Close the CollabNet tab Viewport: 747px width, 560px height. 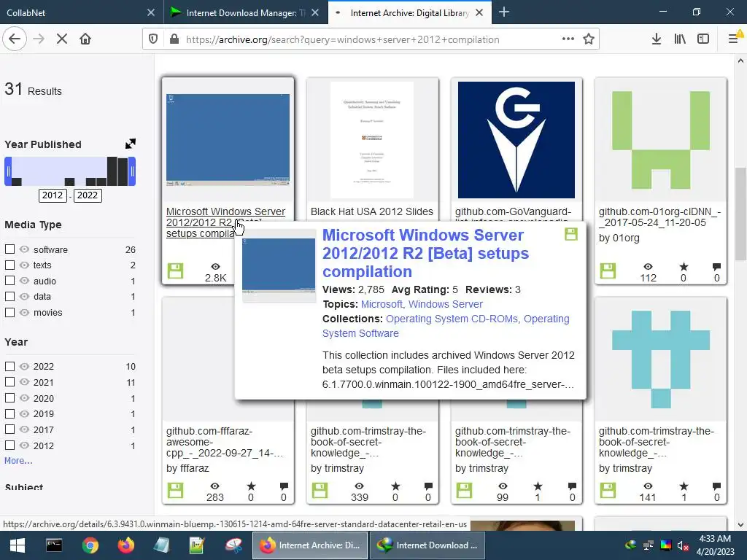pyautogui.click(x=150, y=13)
